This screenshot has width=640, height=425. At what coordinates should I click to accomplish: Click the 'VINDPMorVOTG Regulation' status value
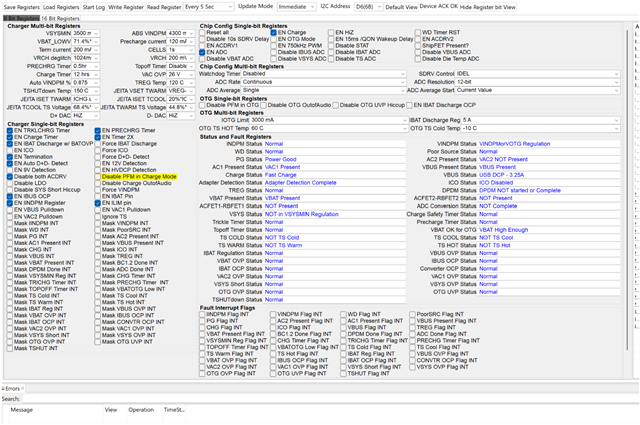(514, 144)
